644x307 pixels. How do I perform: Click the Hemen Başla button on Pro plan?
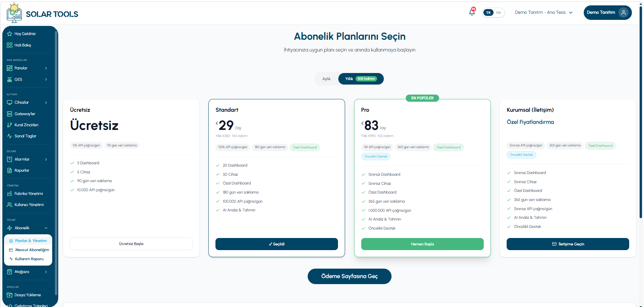(422, 244)
